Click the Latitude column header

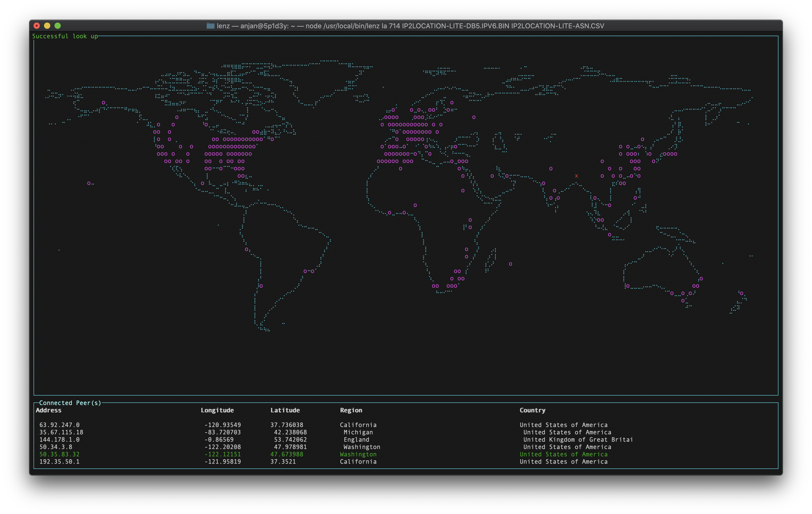285,411
